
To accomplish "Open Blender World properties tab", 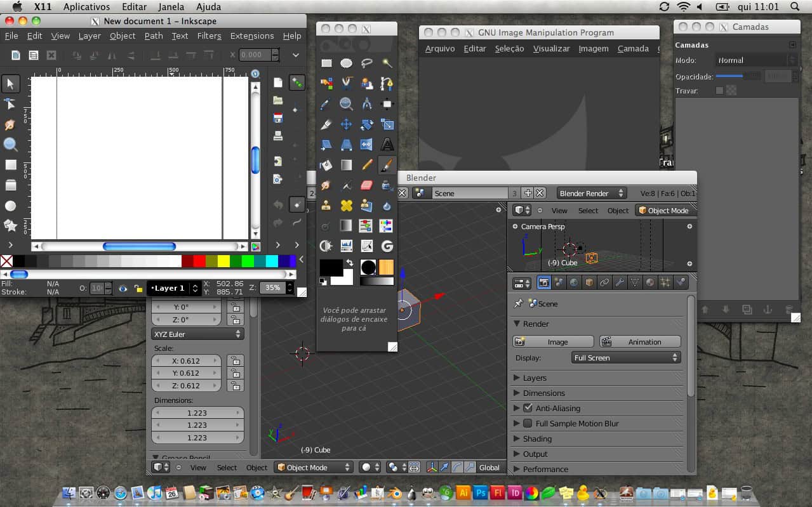I will pos(574,282).
